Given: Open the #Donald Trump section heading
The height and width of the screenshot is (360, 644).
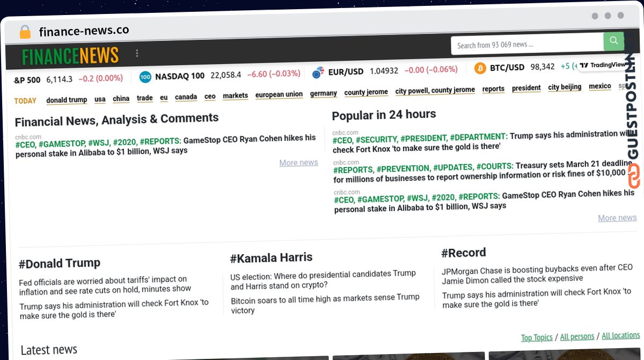Looking at the screenshot, I should 60,263.
